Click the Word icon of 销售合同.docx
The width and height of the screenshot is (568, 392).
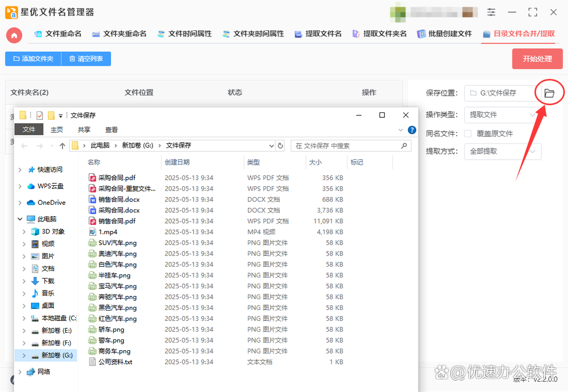pos(92,199)
